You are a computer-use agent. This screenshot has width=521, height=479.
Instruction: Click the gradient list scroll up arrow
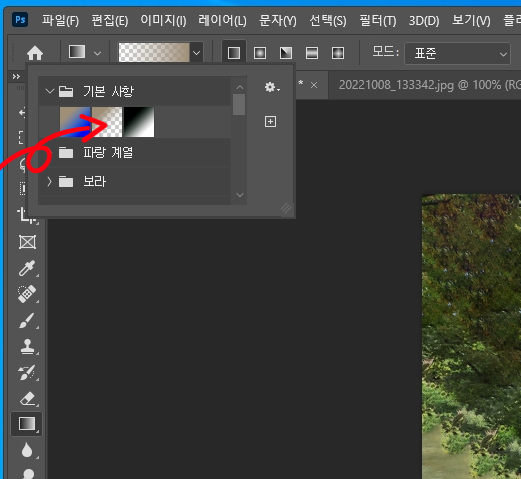240,87
